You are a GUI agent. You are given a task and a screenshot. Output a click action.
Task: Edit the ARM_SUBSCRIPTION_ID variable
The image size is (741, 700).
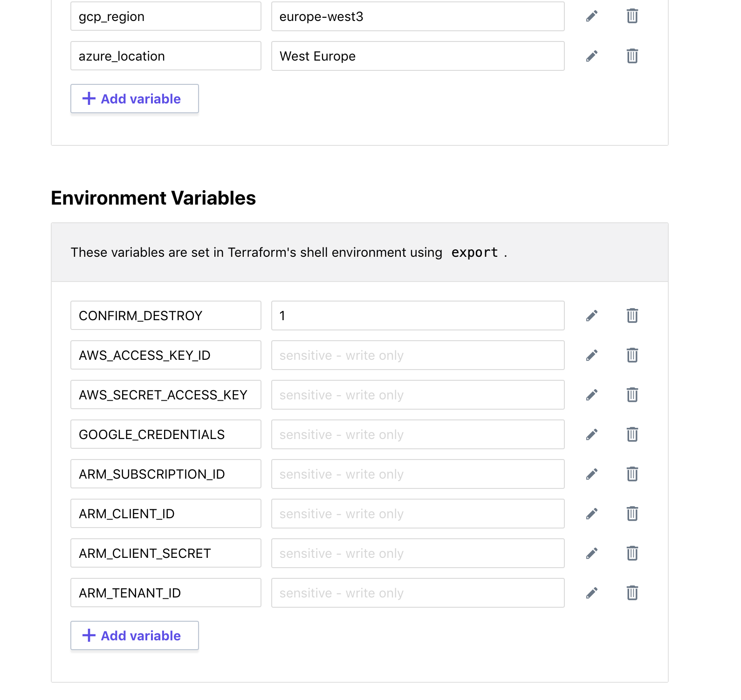coord(592,474)
